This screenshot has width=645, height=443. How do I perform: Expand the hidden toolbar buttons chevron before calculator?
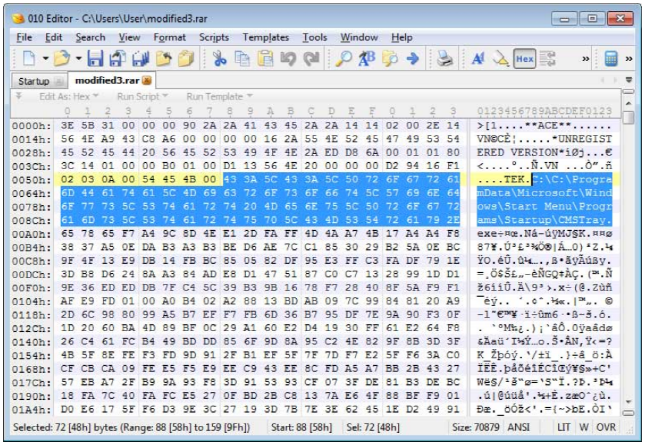pyautogui.click(x=586, y=59)
